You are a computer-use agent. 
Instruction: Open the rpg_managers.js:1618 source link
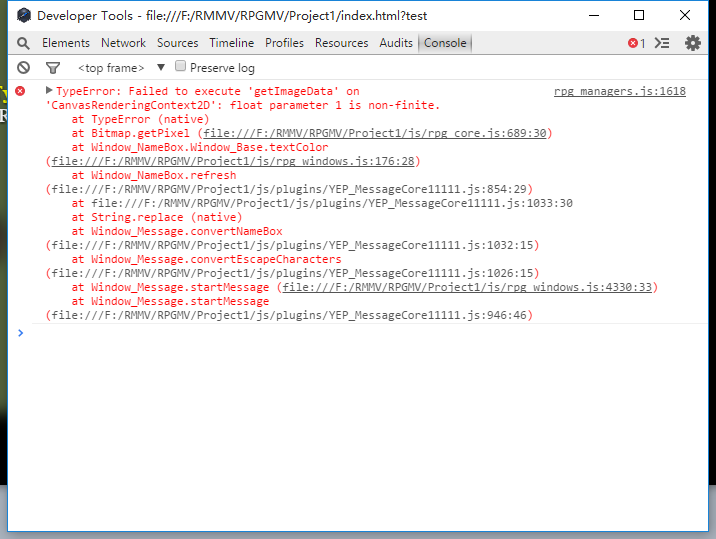(x=620, y=91)
